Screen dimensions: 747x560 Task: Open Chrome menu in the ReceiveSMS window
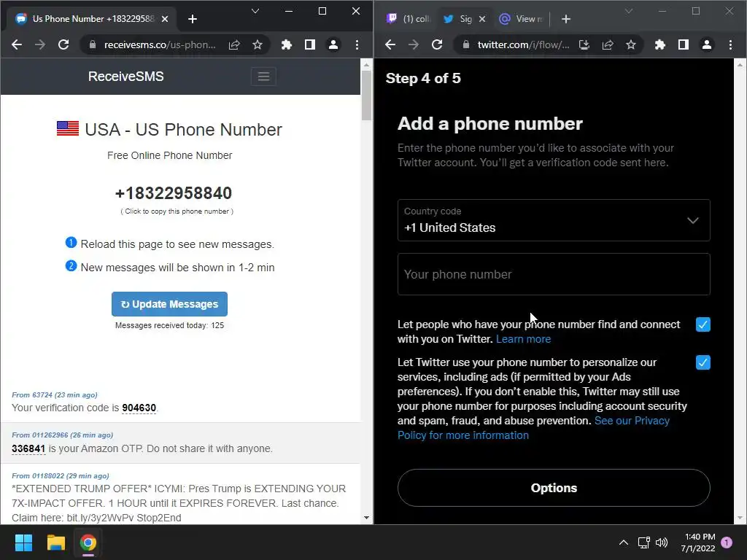(357, 44)
